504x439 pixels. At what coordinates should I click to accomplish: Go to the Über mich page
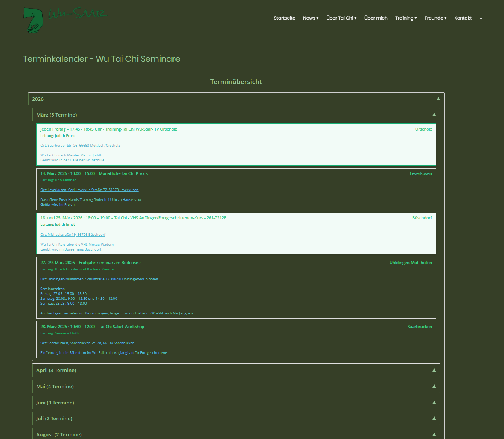tap(376, 18)
